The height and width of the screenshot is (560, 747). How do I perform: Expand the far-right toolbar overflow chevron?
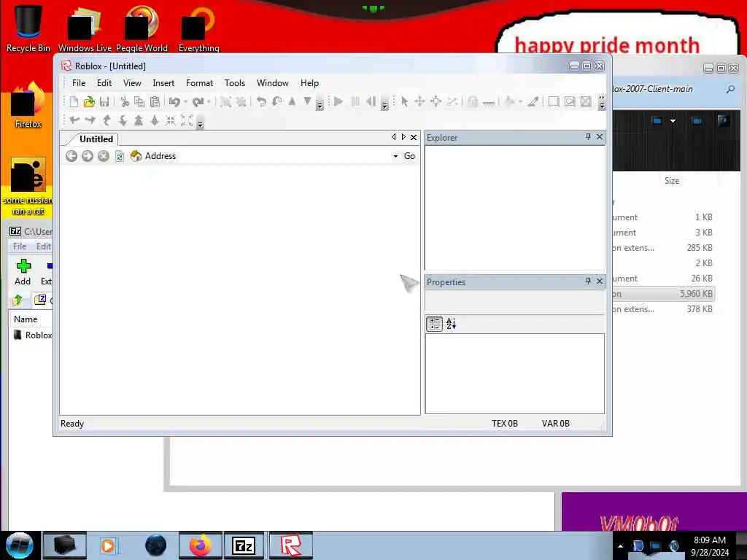pyautogui.click(x=602, y=104)
